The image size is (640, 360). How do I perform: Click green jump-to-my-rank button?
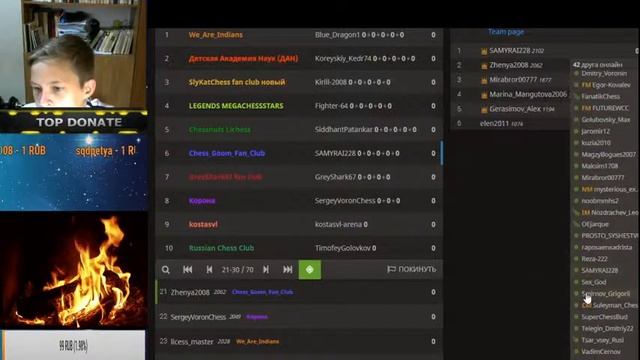[x=310, y=270]
